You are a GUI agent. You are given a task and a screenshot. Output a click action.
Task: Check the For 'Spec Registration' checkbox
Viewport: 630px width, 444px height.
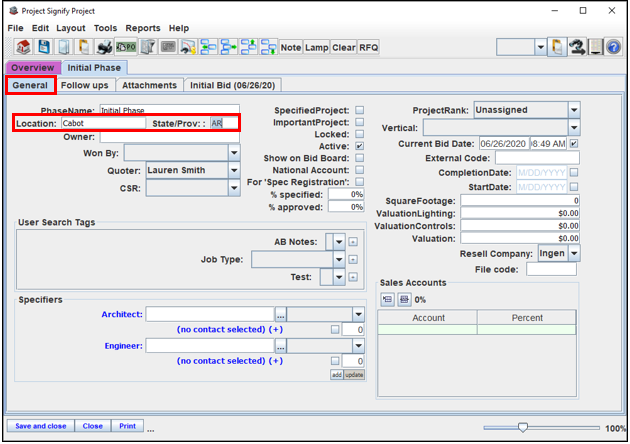(360, 182)
